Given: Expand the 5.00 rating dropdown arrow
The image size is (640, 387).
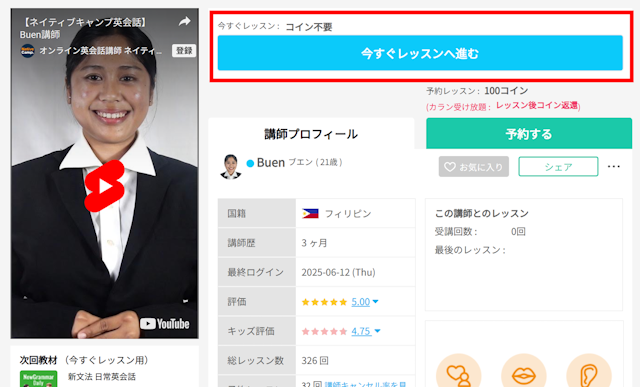Looking at the screenshot, I should coord(376,302).
